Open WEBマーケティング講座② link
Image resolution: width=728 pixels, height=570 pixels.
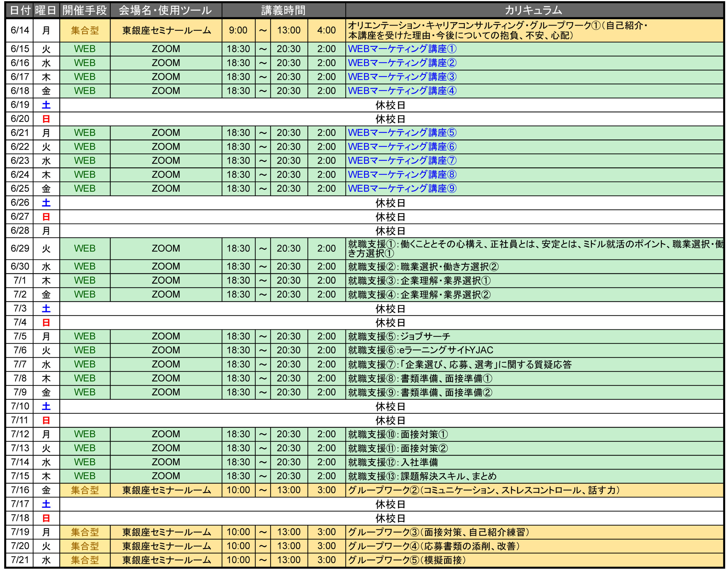(x=402, y=63)
